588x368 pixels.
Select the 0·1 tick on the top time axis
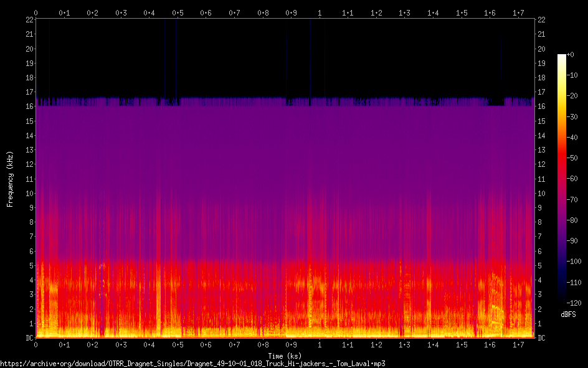click(64, 12)
